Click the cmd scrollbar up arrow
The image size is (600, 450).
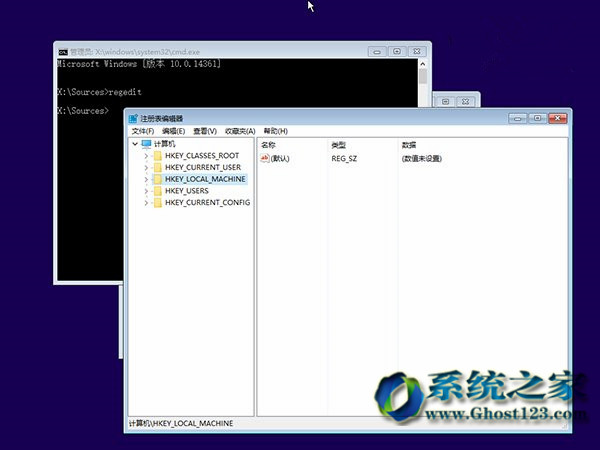[423, 64]
